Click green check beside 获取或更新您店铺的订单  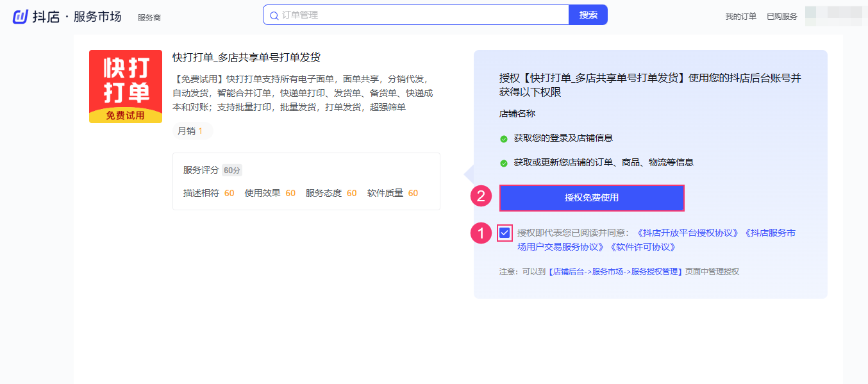tap(504, 163)
